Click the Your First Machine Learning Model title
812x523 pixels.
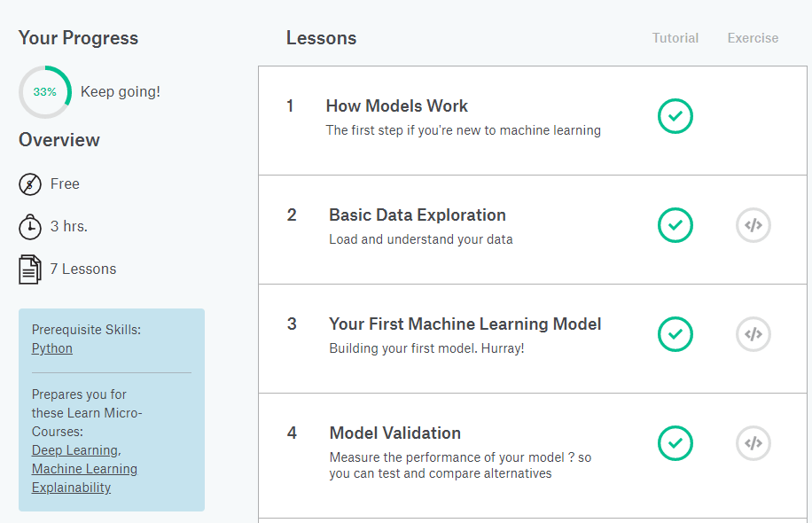[x=465, y=324]
